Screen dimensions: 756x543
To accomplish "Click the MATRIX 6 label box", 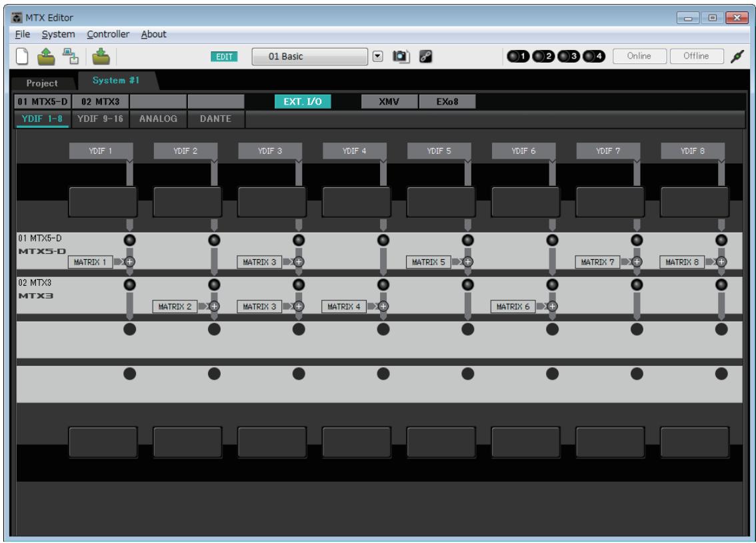I will 513,306.
